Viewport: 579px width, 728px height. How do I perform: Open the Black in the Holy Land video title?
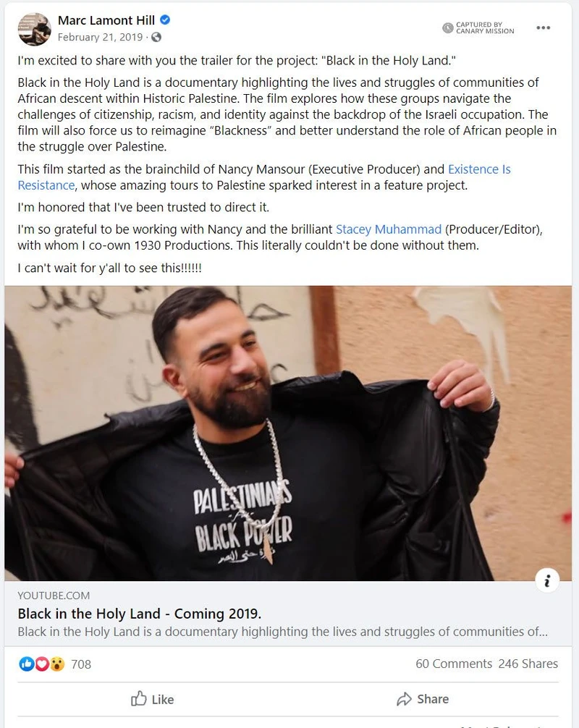(139, 614)
